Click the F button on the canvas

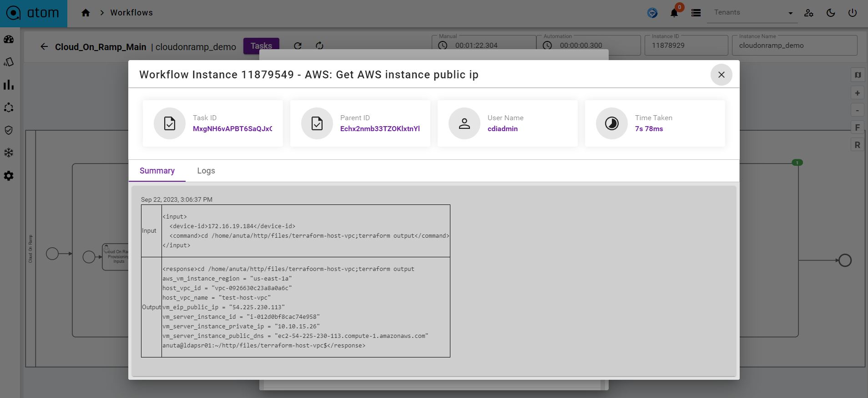[x=858, y=128]
